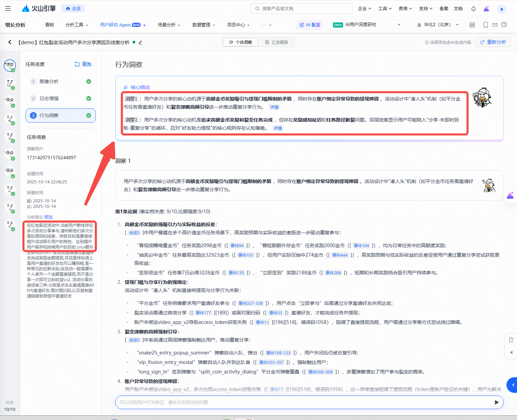Screen dimensions: 517x420
Task: Open the 华北2（北京）region selector
Action: [438, 25]
